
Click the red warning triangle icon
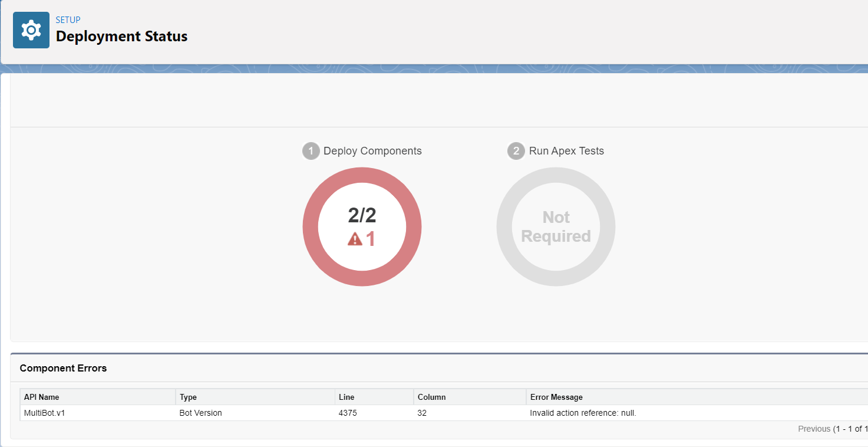click(355, 239)
